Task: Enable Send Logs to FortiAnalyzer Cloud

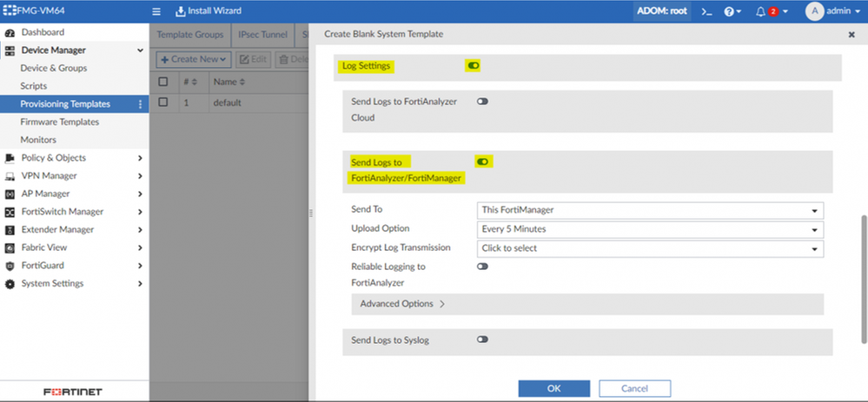Action: pyautogui.click(x=482, y=102)
